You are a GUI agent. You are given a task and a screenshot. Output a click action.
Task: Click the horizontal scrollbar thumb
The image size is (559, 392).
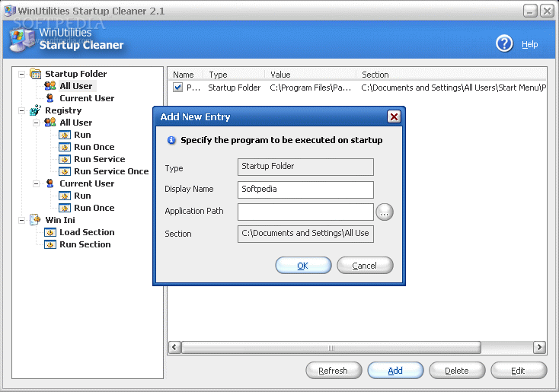point(331,347)
